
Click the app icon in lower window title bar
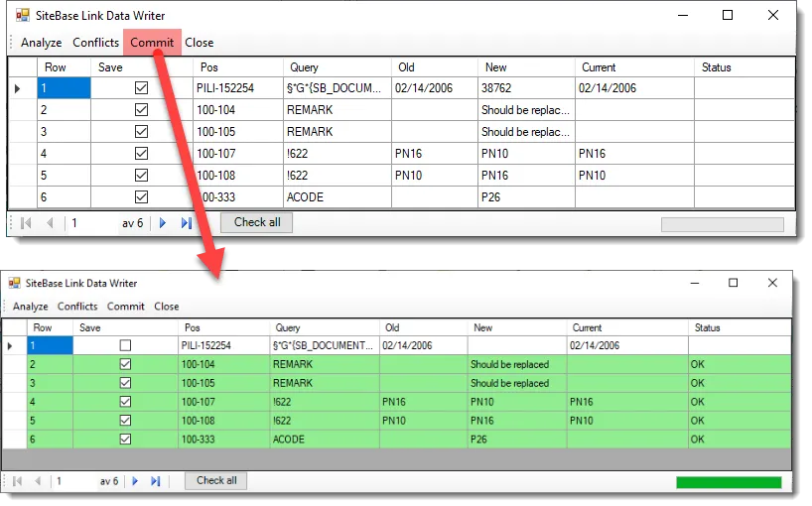pyautogui.click(x=15, y=283)
